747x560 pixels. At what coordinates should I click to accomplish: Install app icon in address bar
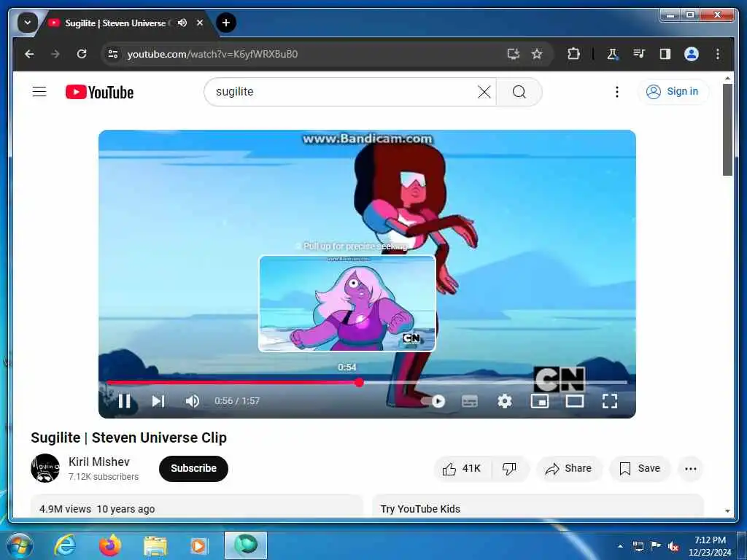pyautogui.click(x=513, y=54)
